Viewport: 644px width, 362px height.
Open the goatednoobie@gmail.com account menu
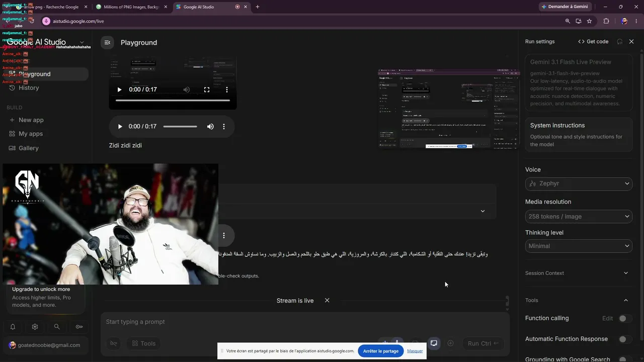(45, 345)
